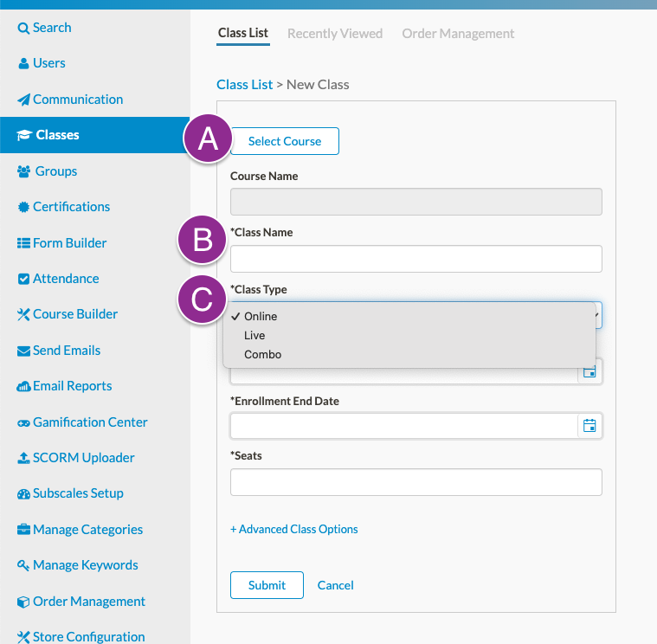Follow the Class List breadcrumb link
Viewport: 657px width, 644px height.
[245, 85]
